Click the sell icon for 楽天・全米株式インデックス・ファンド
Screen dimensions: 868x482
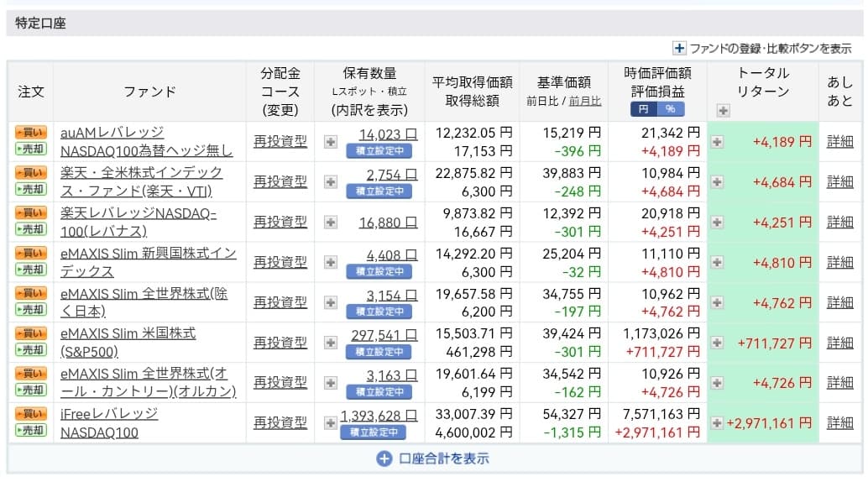coord(31,189)
